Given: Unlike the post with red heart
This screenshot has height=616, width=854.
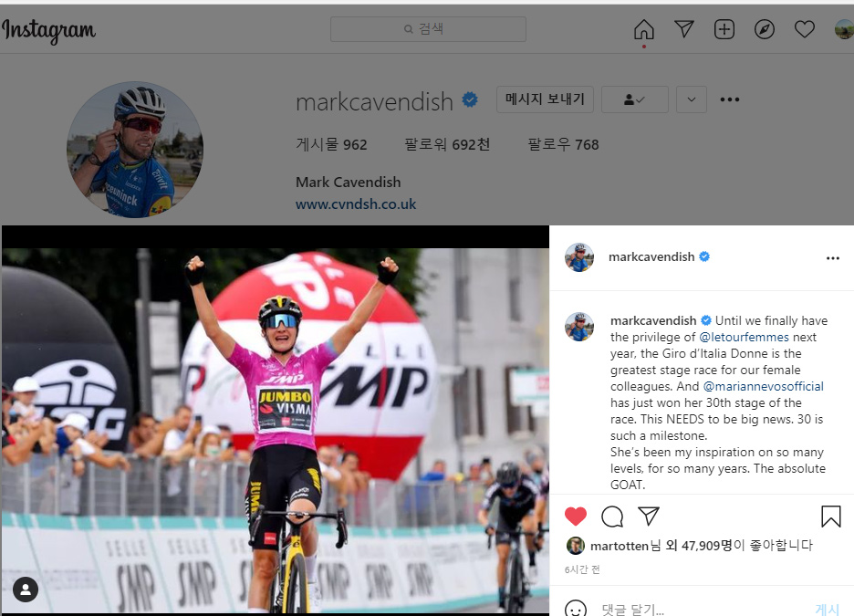Looking at the screenshot, I should [576, 516].
